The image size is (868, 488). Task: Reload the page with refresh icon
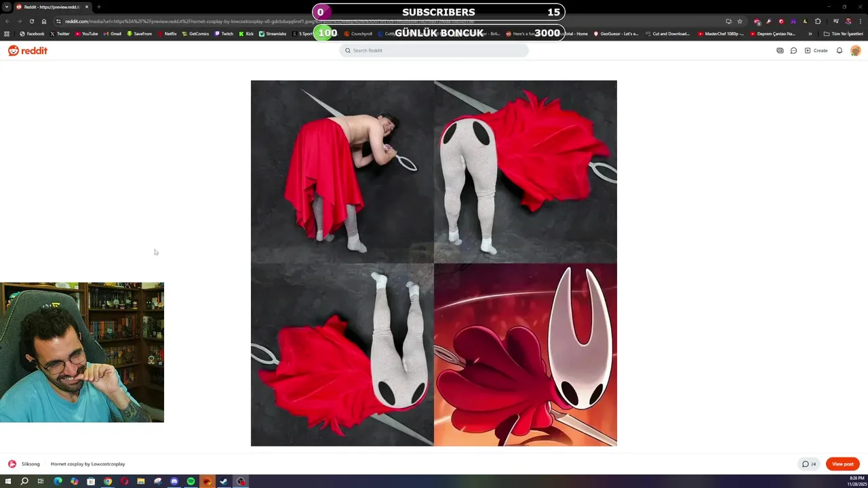pos(31,21)
